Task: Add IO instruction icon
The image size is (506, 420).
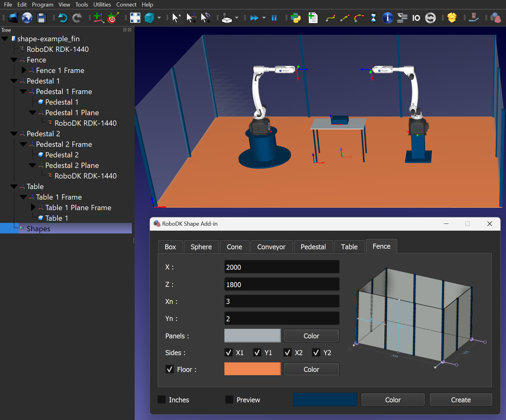Action: [416, 18]
